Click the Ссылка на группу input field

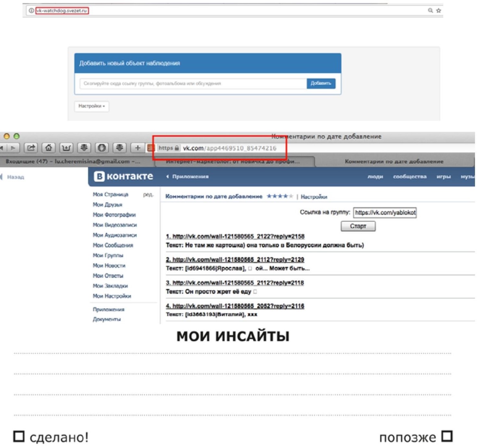[x=385, y=212]
